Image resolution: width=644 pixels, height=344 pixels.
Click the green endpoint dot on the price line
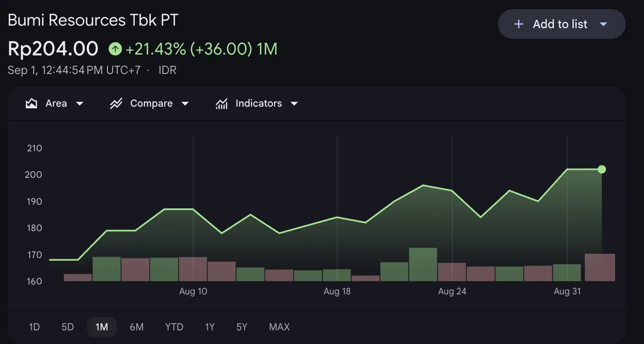pos(602,169)
